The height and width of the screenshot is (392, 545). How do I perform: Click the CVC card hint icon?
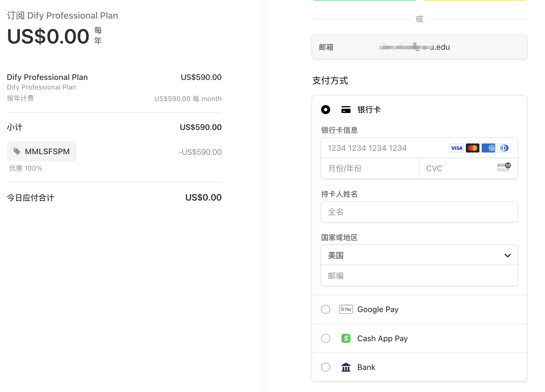504,167
